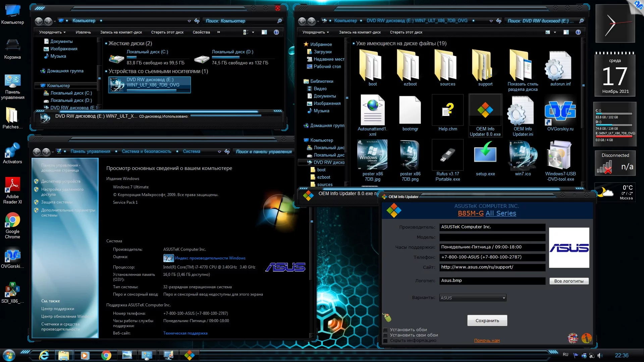
Task: Click Стереть этот диск in the DVD window toolbar
Action: coord(406,32)
